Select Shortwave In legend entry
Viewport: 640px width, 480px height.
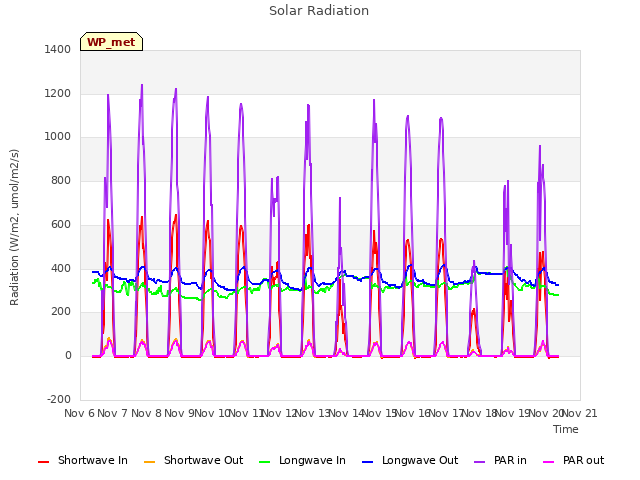83,460
